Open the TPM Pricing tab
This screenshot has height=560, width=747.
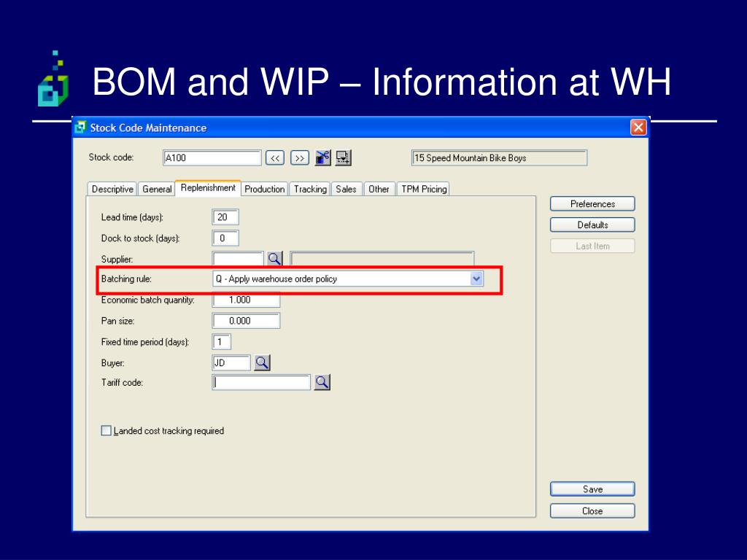pyautogui.click(x=424, y=189)
